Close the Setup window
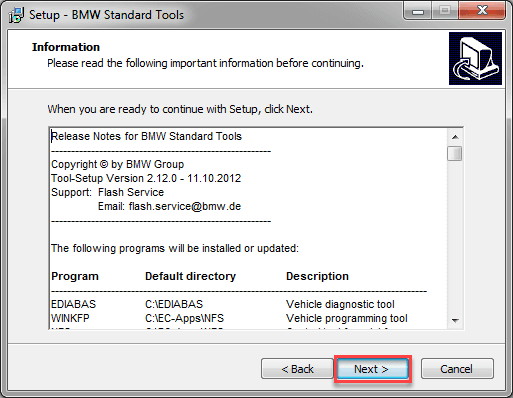The image size is (513, 398). 482,11
